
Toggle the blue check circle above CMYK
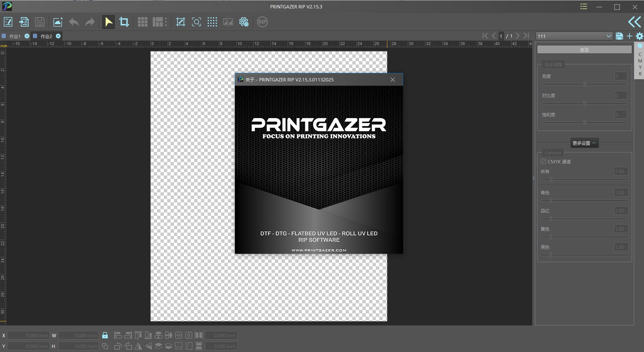pyautogui.click(x=640, y=46)
